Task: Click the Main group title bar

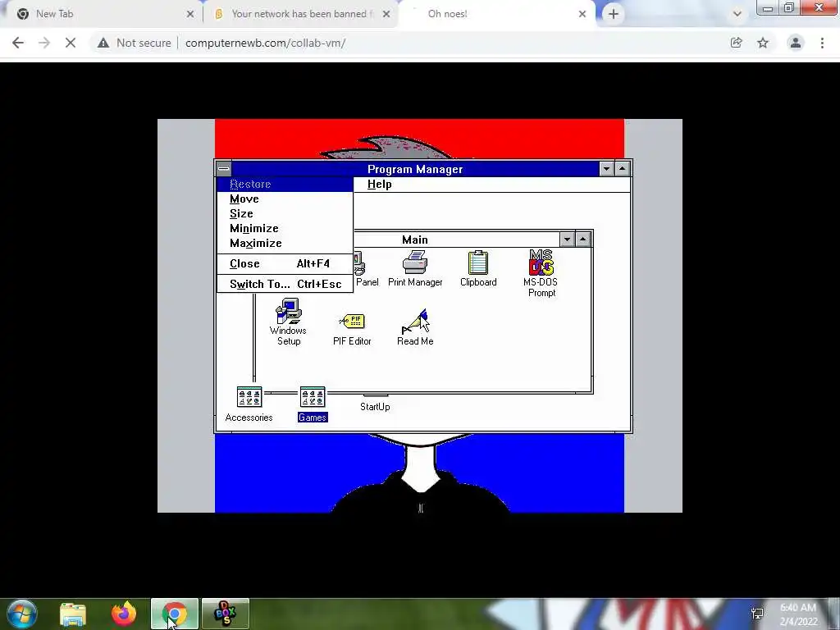Action: click(x=415, y=240)
